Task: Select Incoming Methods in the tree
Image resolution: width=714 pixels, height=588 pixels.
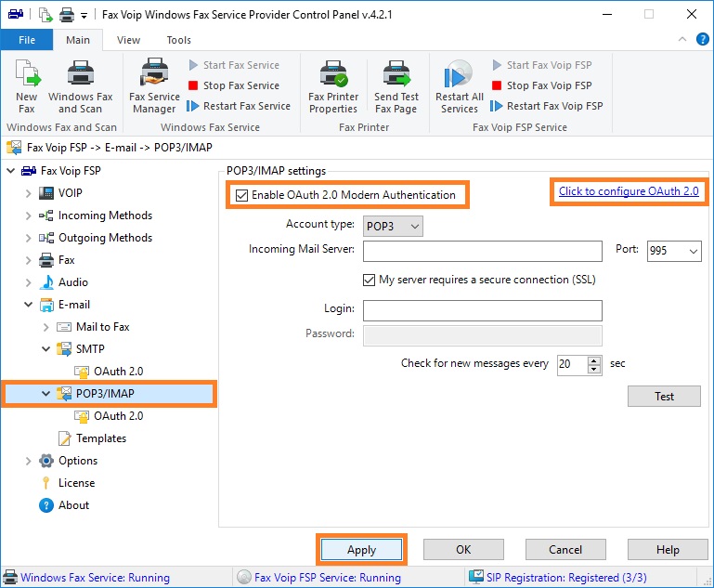Action: (x=105, y=216)
